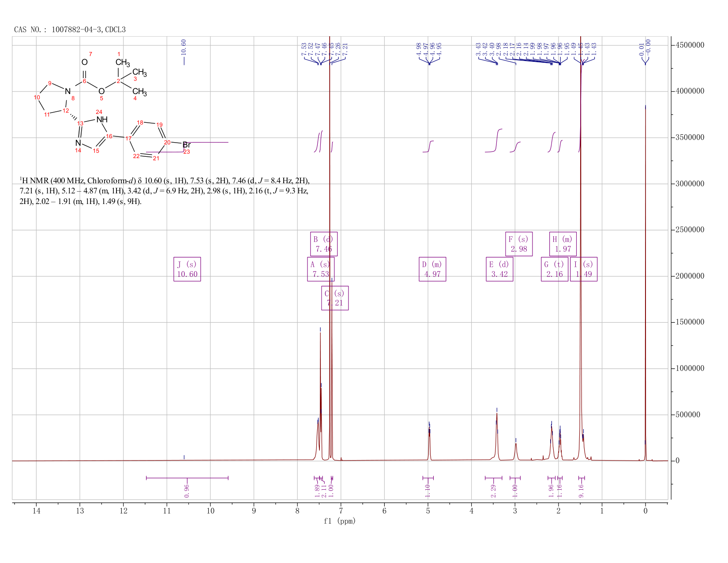Click the 1H NMR description text block
The image size is (728, 563).
(165, 191)
